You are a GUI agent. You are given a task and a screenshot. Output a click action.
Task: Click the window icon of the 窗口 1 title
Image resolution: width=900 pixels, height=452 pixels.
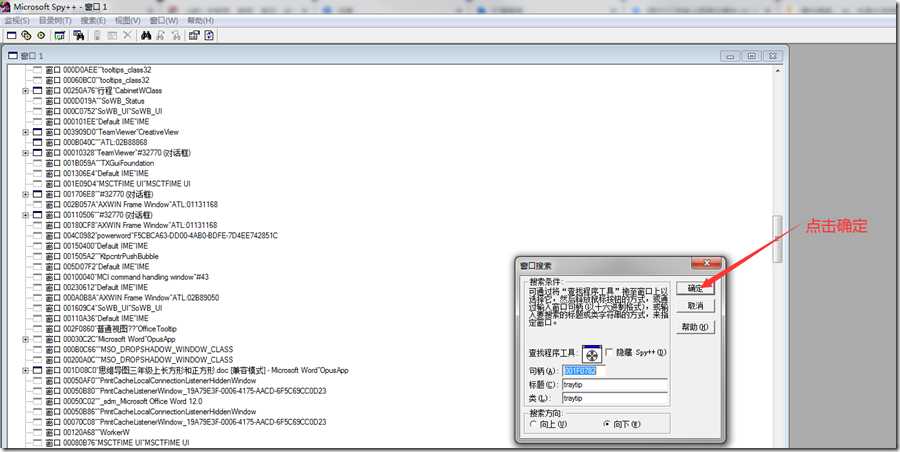click(13, 56)
